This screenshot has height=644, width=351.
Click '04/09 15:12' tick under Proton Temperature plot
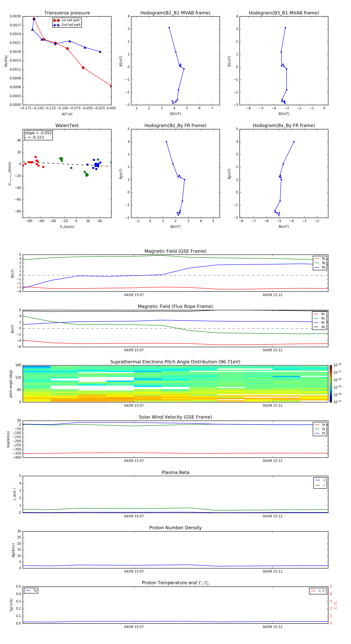point(273,627)
